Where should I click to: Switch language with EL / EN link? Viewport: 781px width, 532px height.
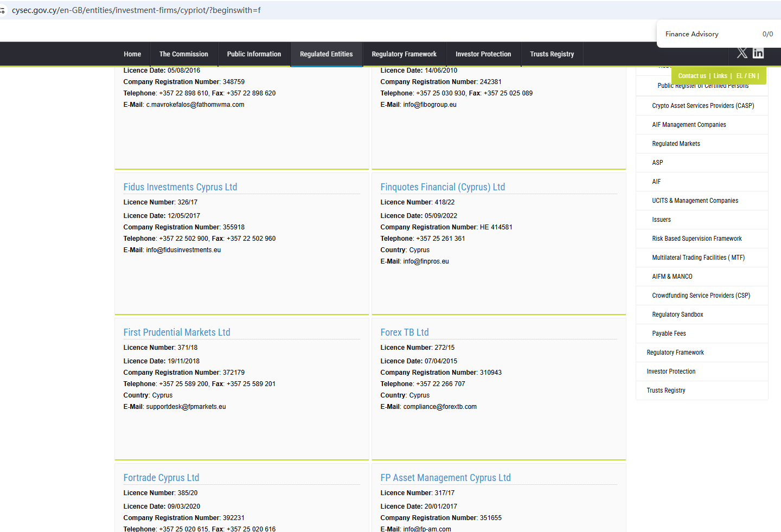coord(746,76)
